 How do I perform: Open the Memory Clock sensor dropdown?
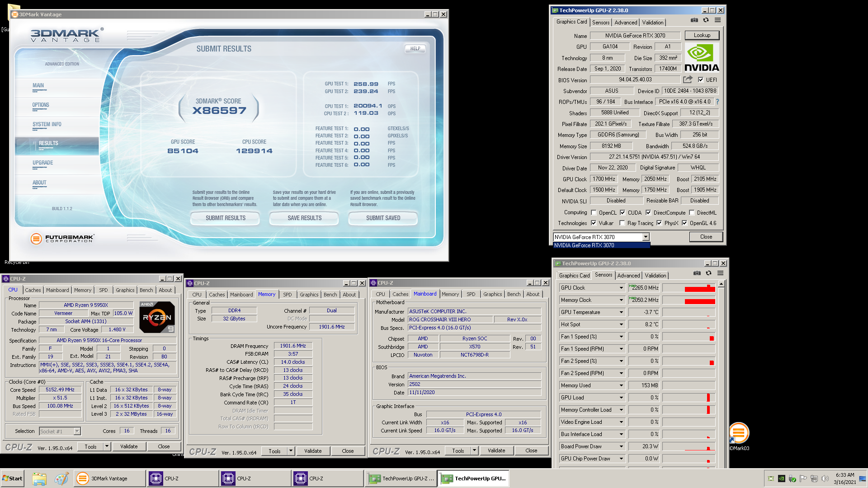point(621,300)
